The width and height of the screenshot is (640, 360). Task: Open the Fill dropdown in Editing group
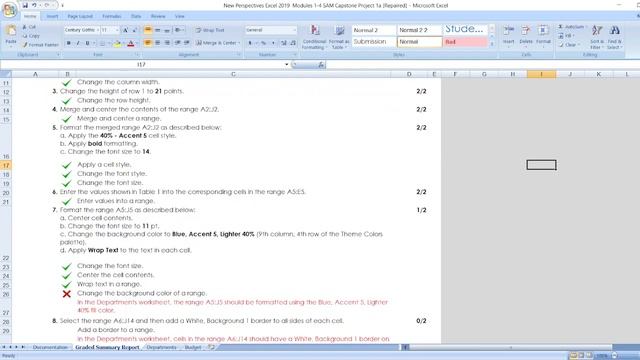pos(567,36)
